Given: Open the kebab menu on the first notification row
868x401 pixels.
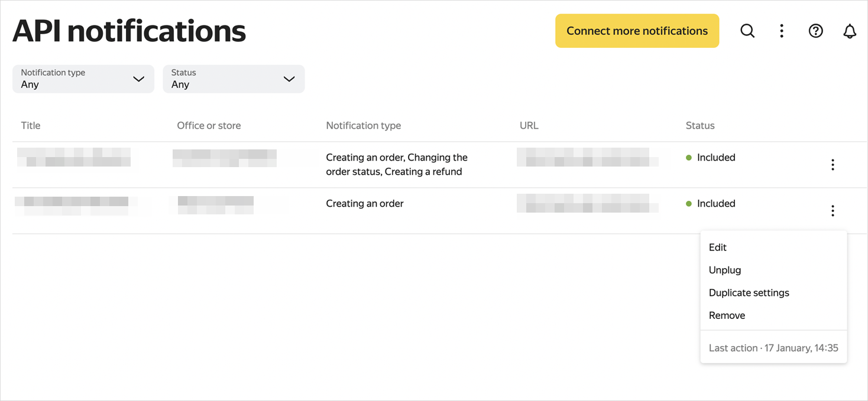Looking at the screenshot, I should 833,164.
